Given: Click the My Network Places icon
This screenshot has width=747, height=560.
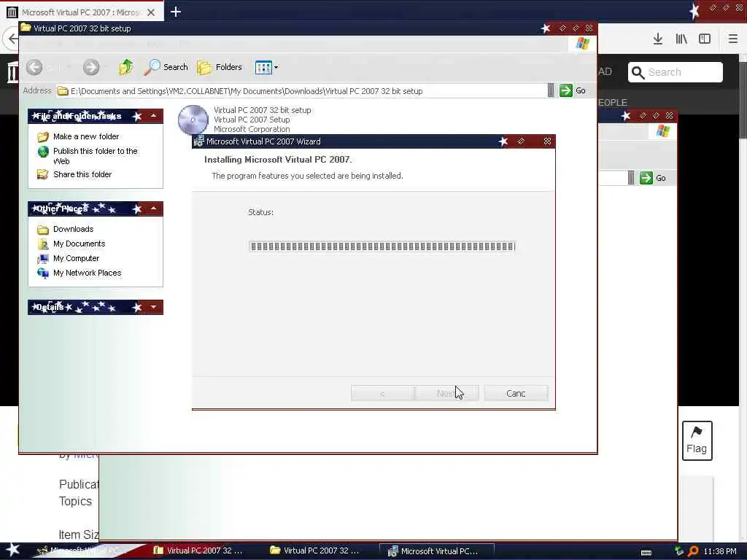Looking at the screenshot, I should 43,273.
